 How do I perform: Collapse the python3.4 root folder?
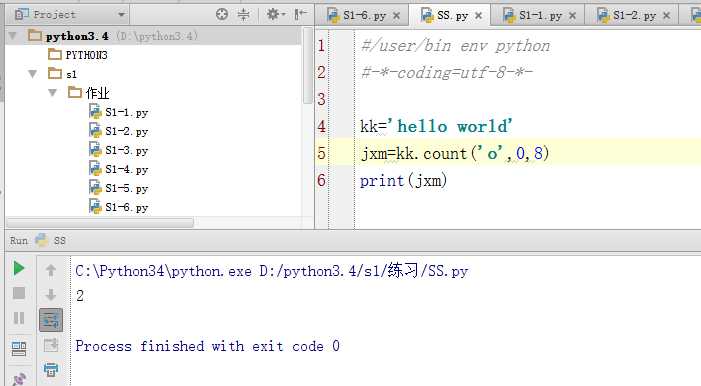point(13,35)
